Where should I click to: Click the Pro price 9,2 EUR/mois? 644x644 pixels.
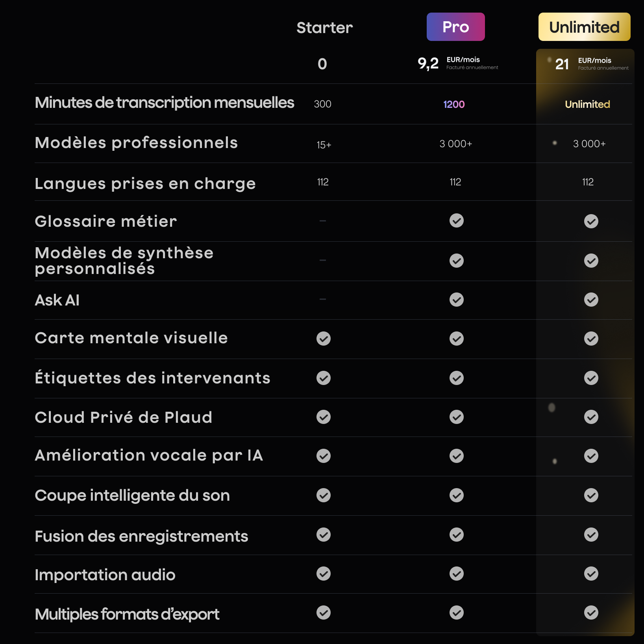click(457, 63)
